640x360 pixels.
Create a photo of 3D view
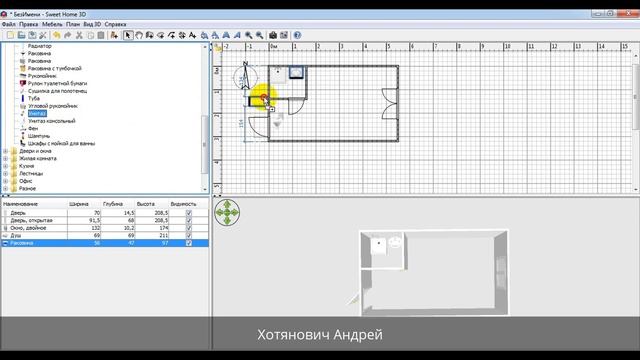pyautogui.click(x=273, y=36)
